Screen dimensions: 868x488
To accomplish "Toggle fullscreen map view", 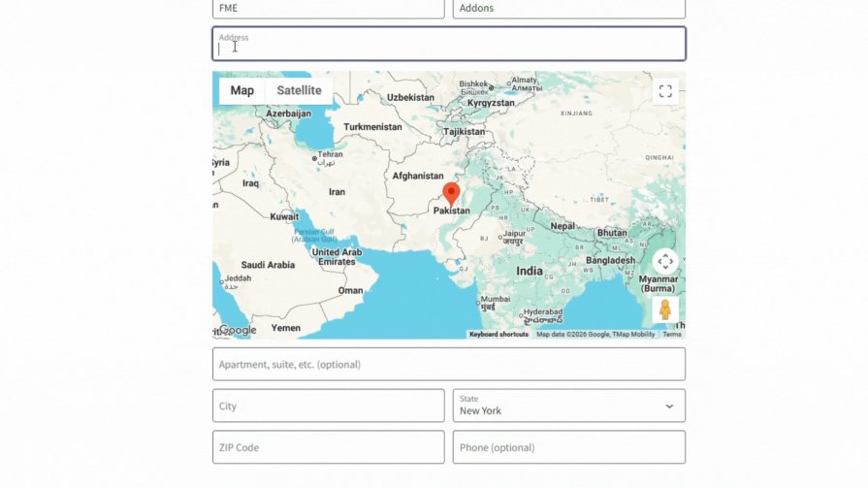I will [x=665, y=91].
